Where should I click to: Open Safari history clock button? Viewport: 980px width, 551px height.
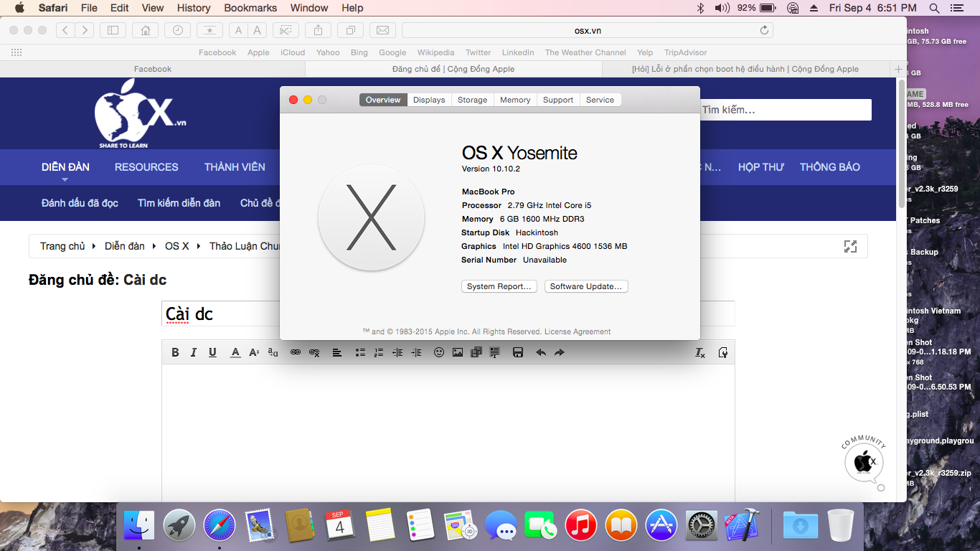(x=177, y=30)
